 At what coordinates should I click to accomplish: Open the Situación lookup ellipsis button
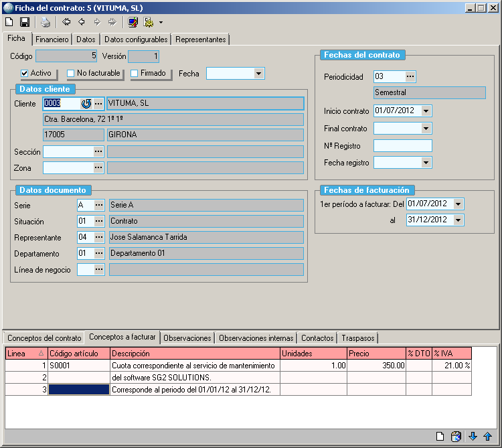99,221
